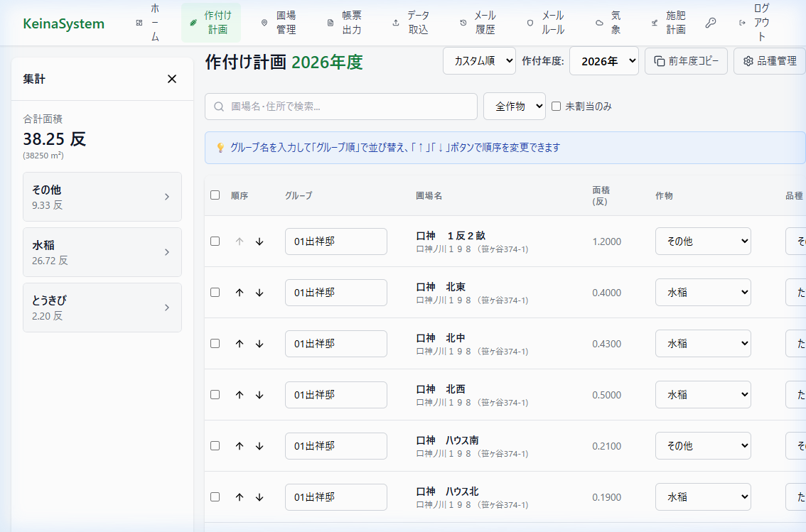The image size is (806, 532).
Task: Click the key icon in the top navigation
Action: coord(710,23)
